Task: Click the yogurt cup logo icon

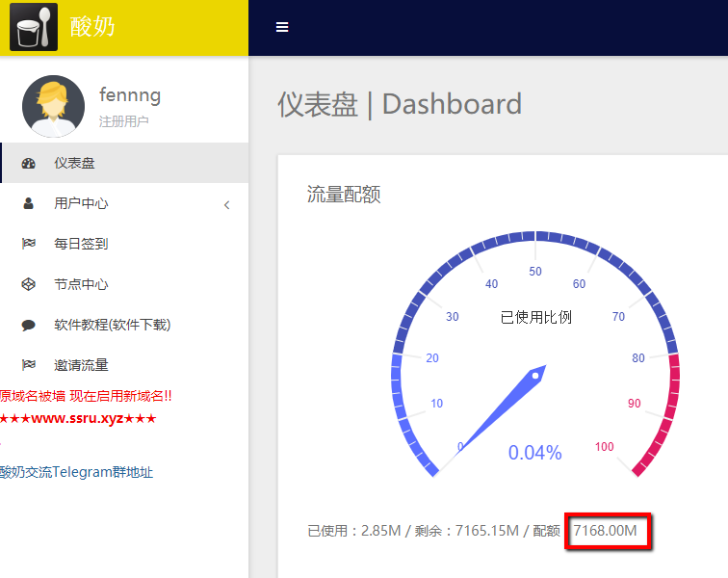Action: click(34, 27)
